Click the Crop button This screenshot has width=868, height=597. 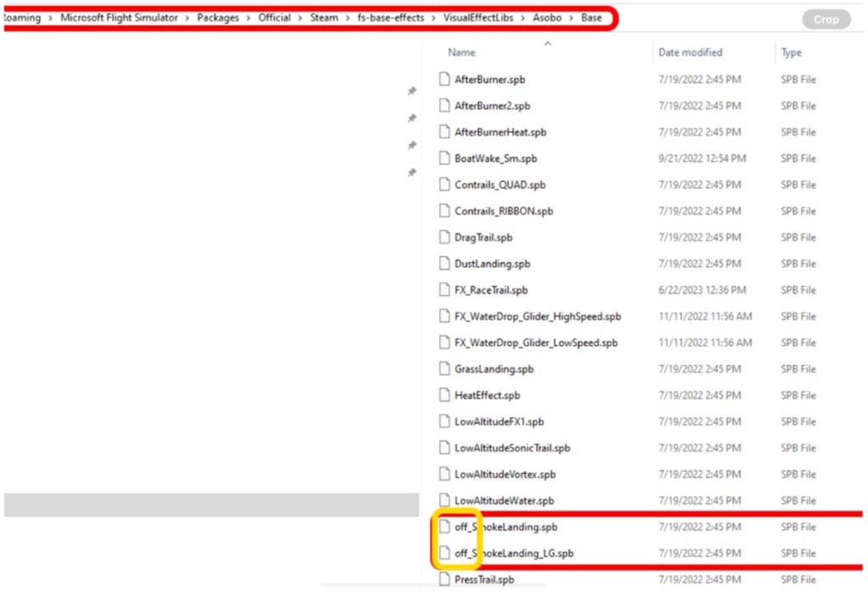pyautogui.click(x=826, y=20)
